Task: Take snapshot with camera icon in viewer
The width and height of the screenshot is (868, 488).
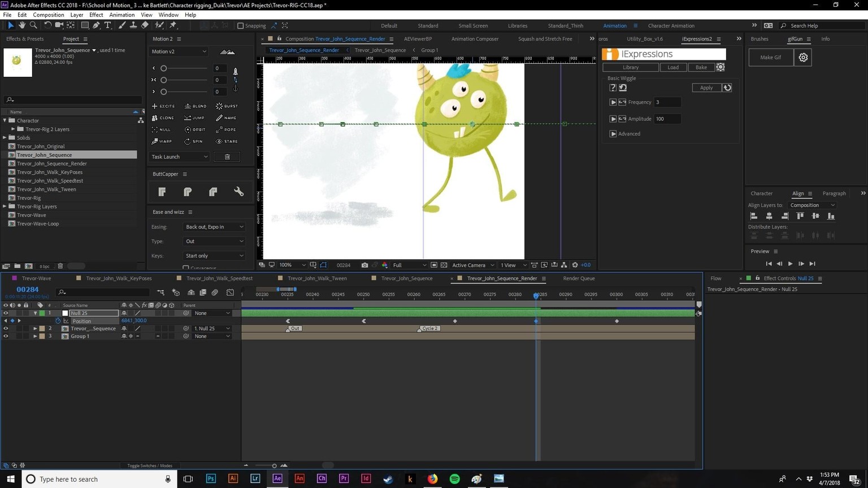Action: (364, 265)
